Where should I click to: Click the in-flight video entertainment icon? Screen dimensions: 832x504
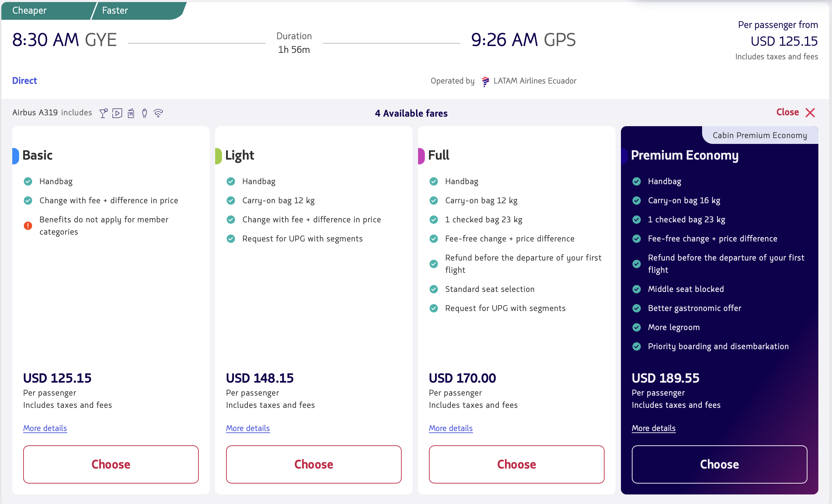tap(117, 113)
